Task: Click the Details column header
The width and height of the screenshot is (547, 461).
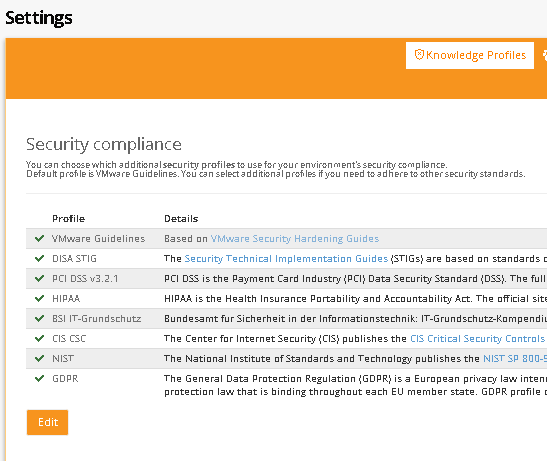Action: tap(181, 219)
